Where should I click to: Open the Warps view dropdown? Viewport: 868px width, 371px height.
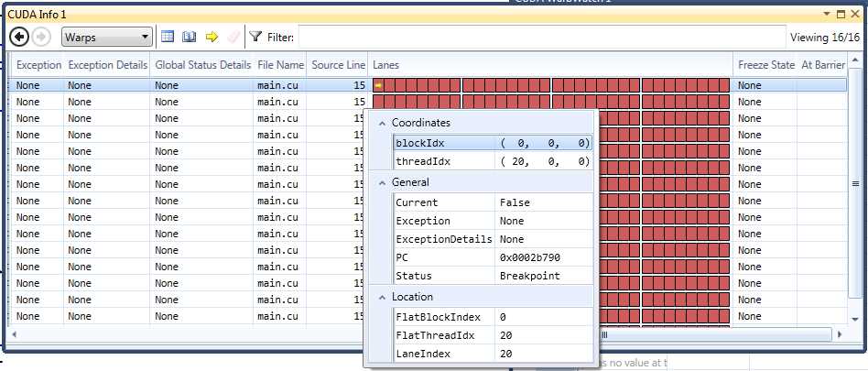[107, 37]
